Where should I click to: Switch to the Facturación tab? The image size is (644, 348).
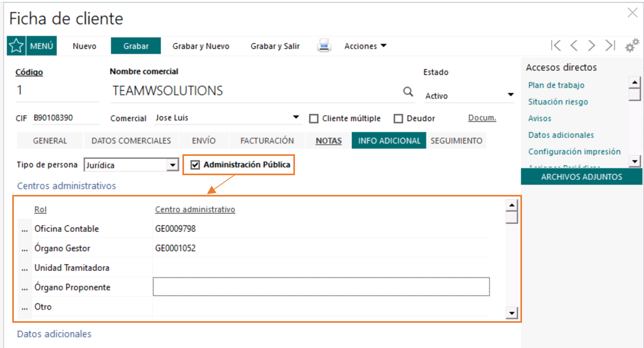[267, 141]
